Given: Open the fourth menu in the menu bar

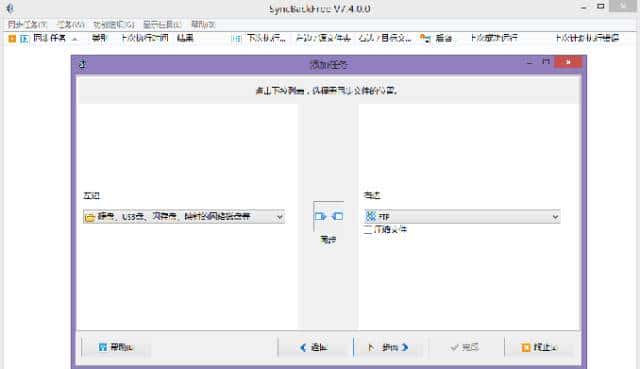Looking at the screenshot, I should [162, 24].
